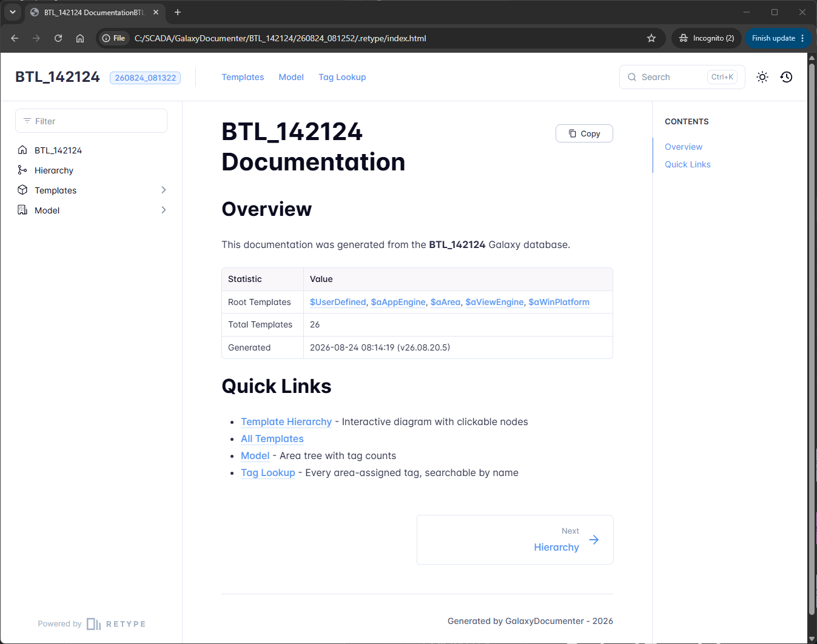Go forward using browser forward arrow

click(36, 38)
